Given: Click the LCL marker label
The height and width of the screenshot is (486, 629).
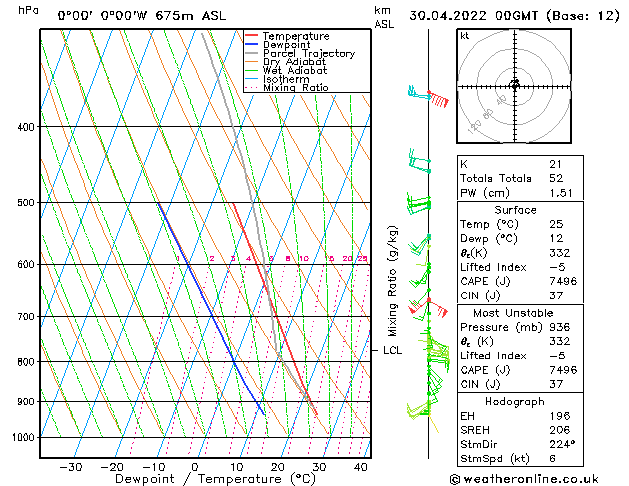Looking at the screenshot, I should point(392,351).
